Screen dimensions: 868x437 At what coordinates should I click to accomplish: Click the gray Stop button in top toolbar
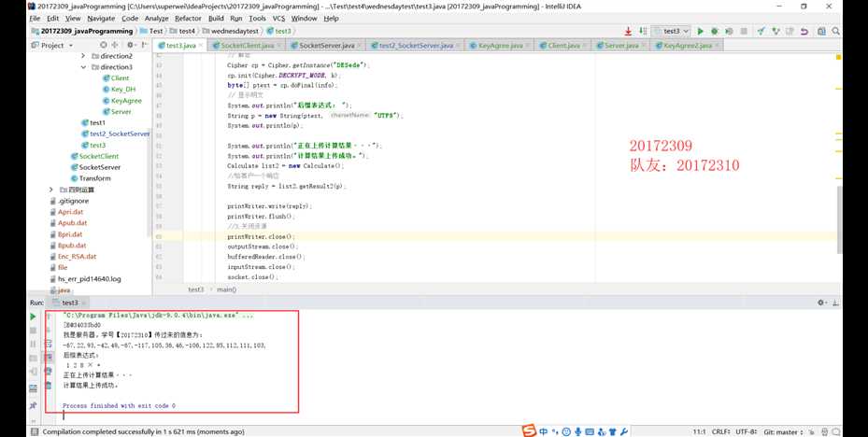(x=744, y=32)
